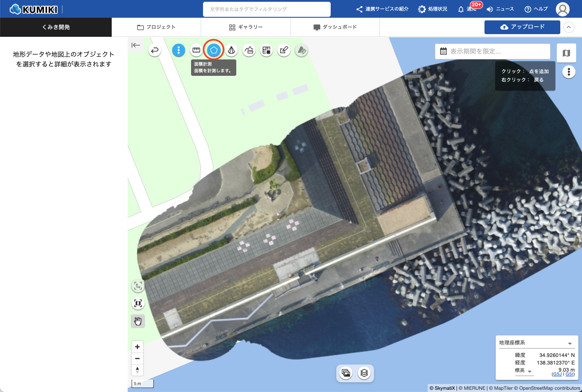Image resolution: width=582 pixels, height=392 pixels.
Task: Expand the 地理座標系 coordinate system dropdown
Action: (x=570, y=343)
